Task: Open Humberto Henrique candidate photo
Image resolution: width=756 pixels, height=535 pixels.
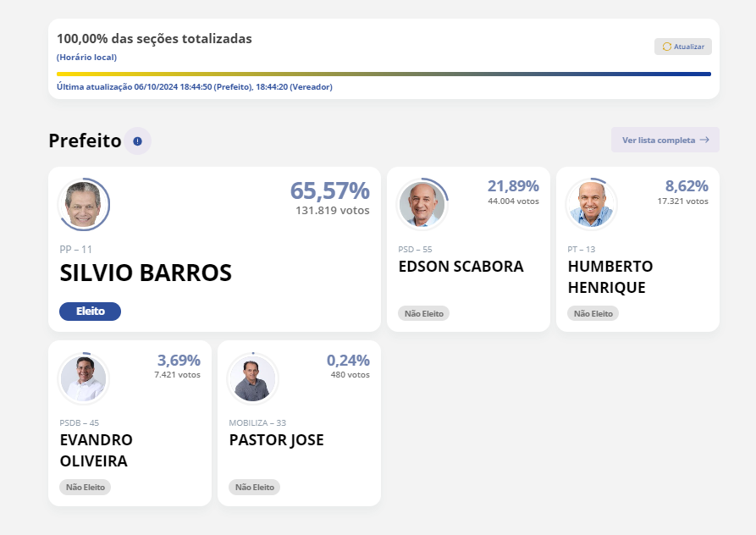Action: click(x=591, y=204)
